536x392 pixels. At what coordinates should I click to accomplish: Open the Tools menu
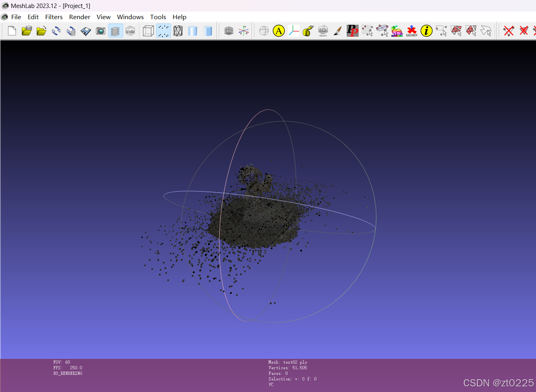click(158, 17)
